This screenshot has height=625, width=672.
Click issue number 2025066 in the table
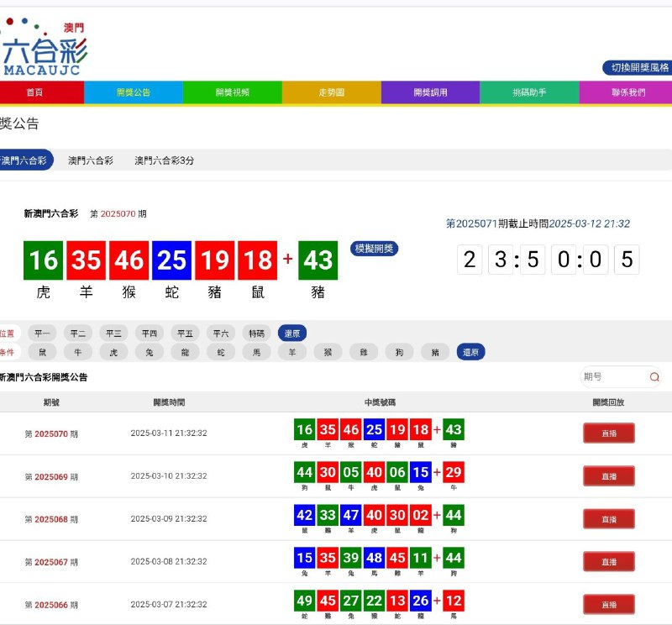point(51,605)
